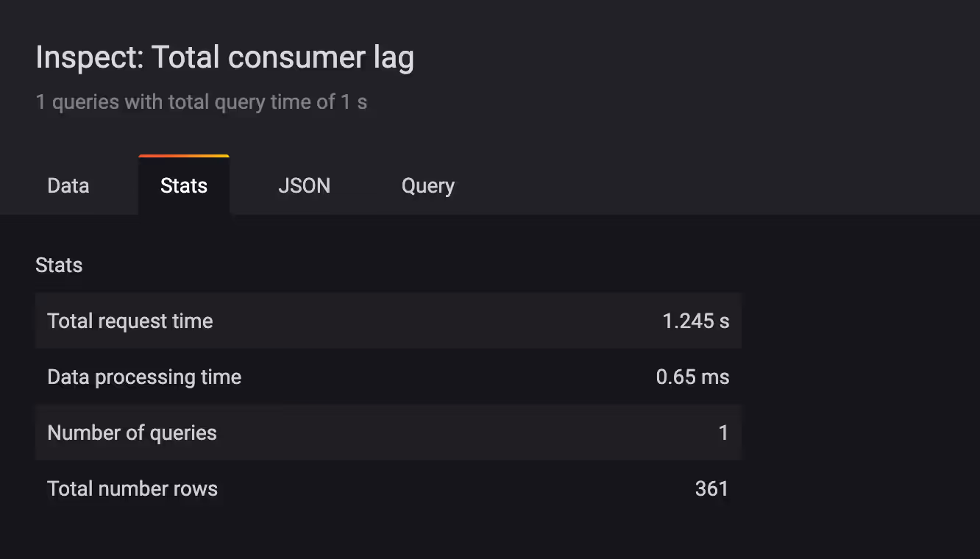Image resolution: width=980 pixels, height=559 pixels.
Task: Click the 1.245 s request time value
Action: (695, 321)
